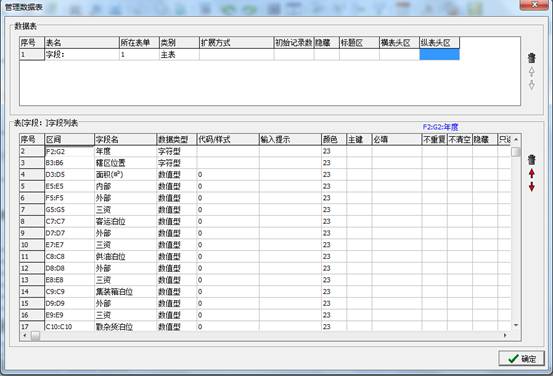Select the 客运泊位 field name cell
The image size is (553, 376).
click(x=126, y=222)
